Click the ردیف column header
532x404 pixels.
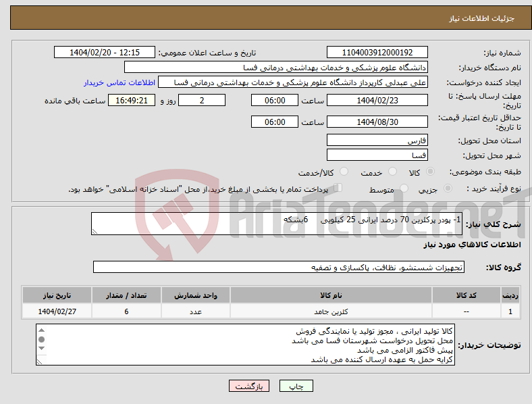coord(510,295)
